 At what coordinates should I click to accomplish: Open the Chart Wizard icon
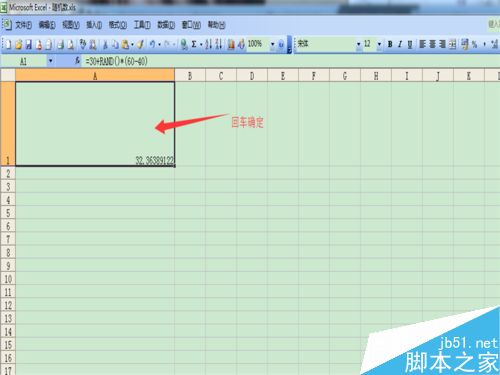[231, 44]
